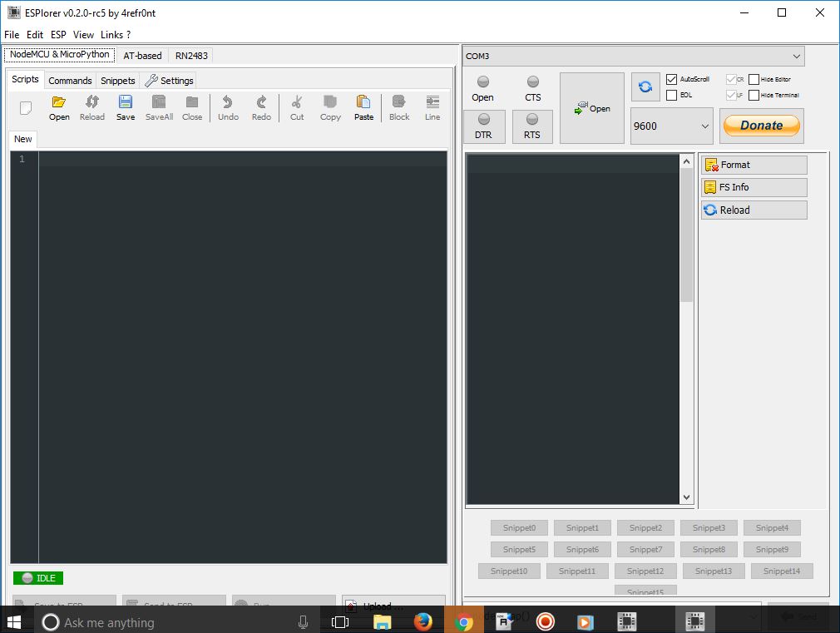Screen dimensions: 840x633
Task: Click the terminal scrollbar thumb
Action: click(x=686, y=235)
